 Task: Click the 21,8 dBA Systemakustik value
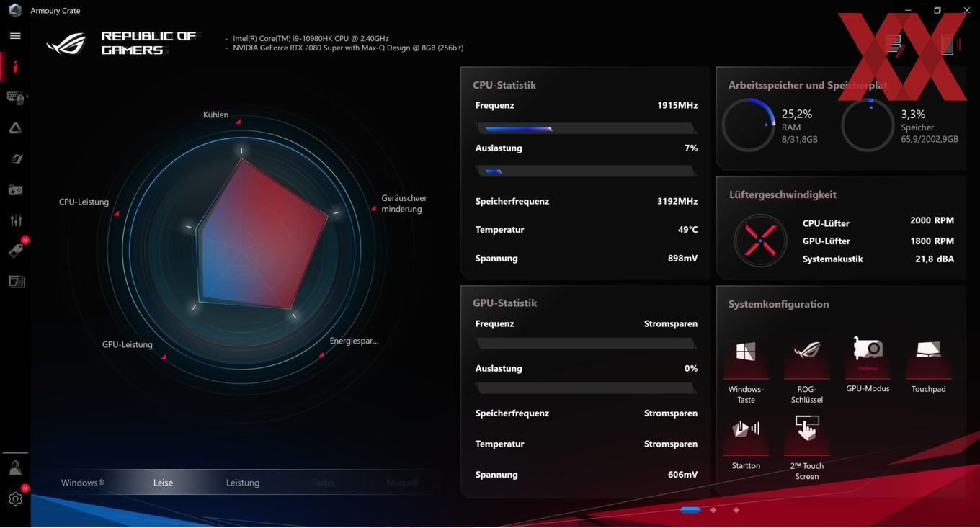coord(935,259)
